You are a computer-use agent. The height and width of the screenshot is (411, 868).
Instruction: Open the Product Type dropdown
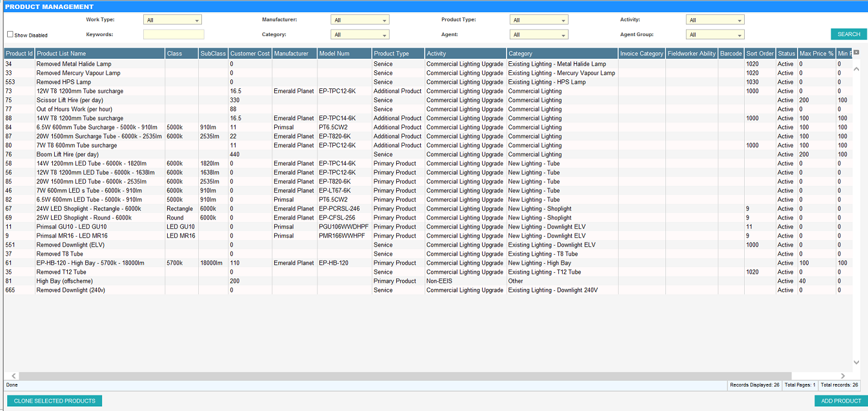pos(539,20)
